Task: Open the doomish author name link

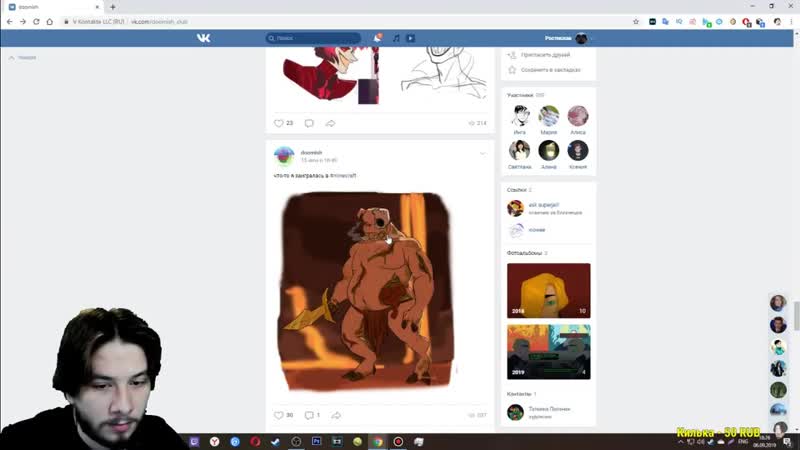Action: [x=311, y=153]
